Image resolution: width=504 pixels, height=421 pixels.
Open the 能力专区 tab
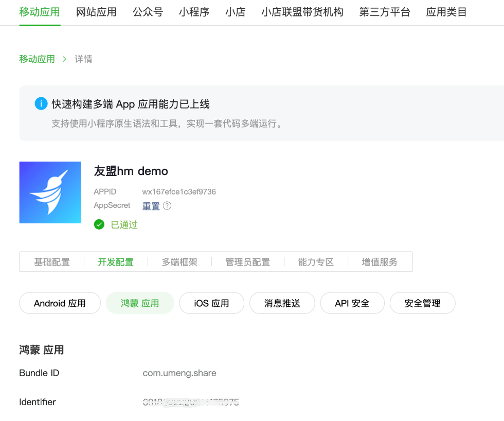click(x=316, y=262)
